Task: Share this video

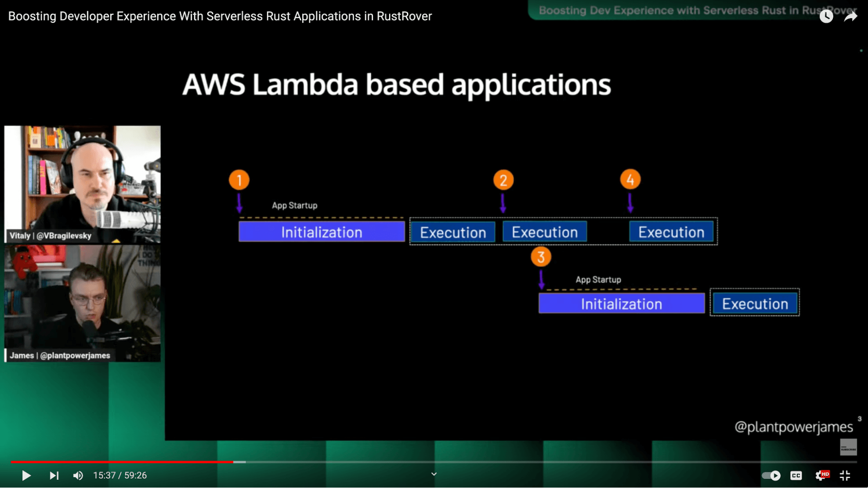Action: (x=850, y=16)
